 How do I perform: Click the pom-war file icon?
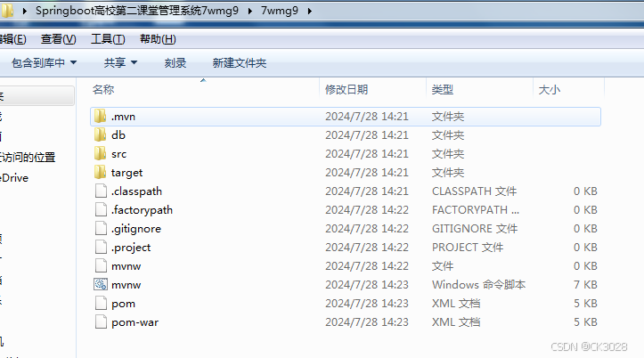pos(101,322)
